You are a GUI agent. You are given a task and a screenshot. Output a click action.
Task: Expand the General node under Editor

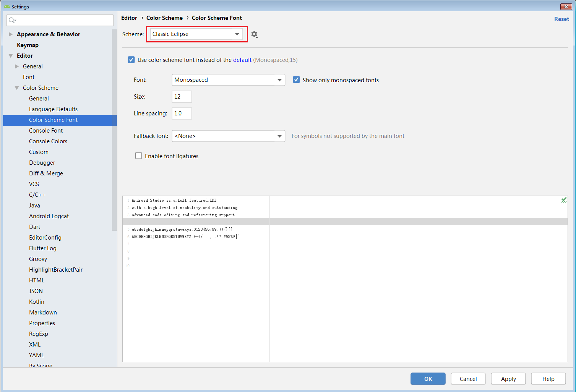pos(17,66)
